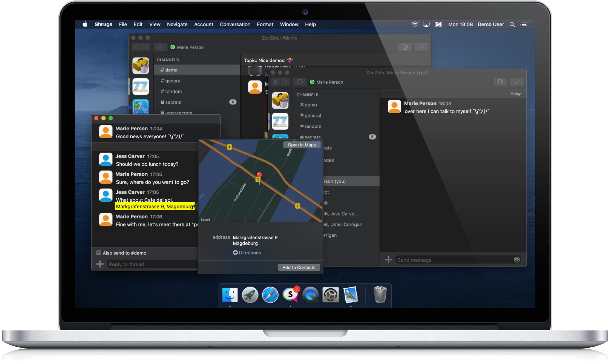
Task: Click the back arrow in front window toolbar
Action: (x=276, y=82)
